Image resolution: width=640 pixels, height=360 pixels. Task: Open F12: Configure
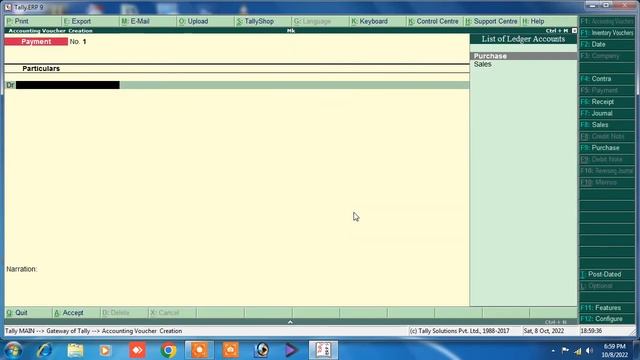tap(607, 319)
